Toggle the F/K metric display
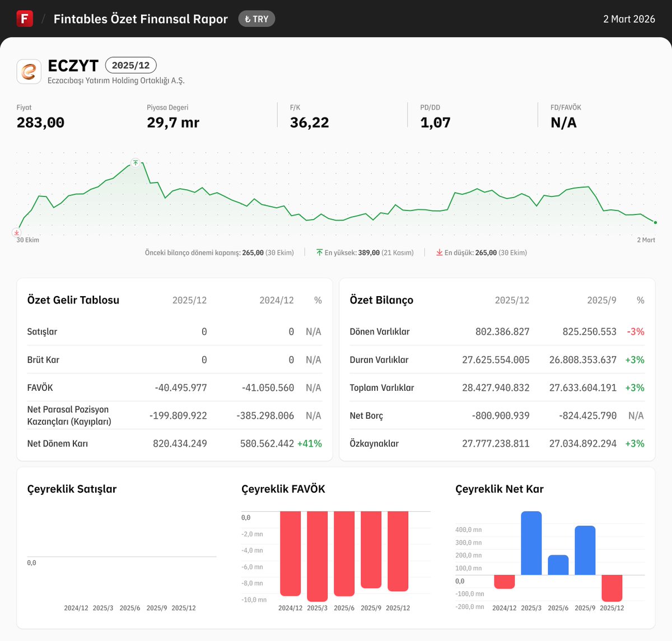Viewport: 672px width, 641px height. coord(308,116)
